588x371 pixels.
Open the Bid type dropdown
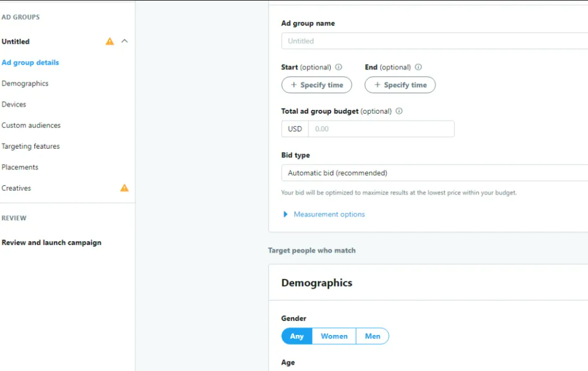tap(435, 173)
